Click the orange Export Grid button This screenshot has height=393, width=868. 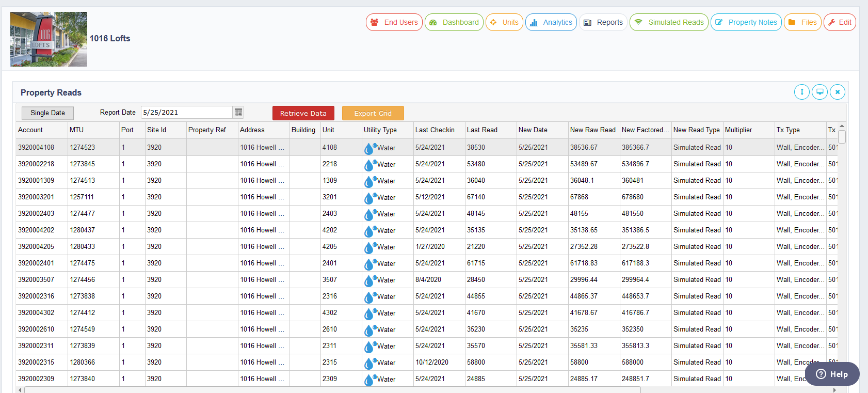373,113
